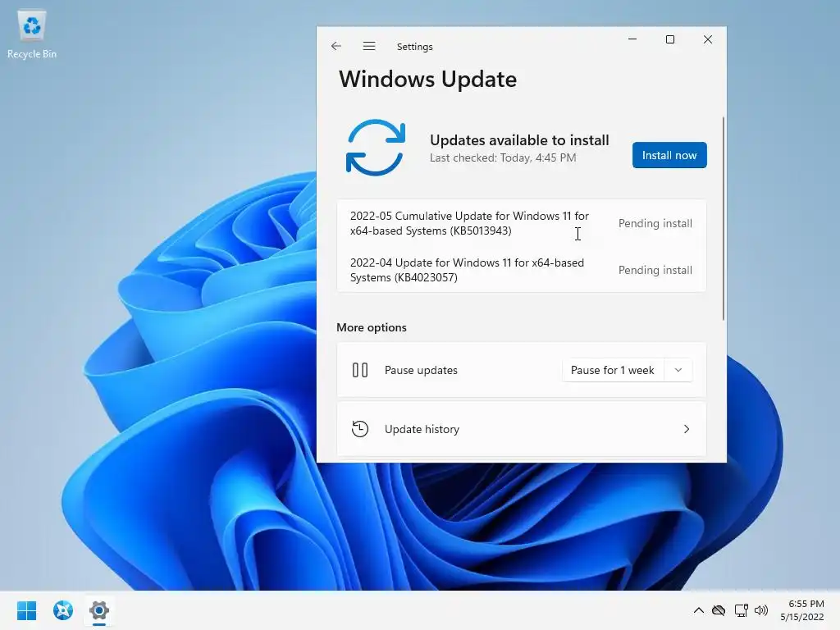Open the Windows Start menu
Screen dimensions: 840x630
(26, 610)
